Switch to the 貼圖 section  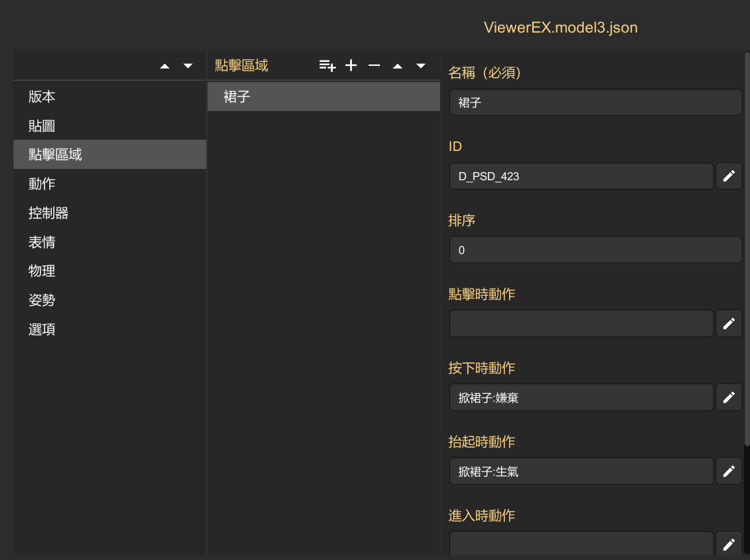point(42,126)
